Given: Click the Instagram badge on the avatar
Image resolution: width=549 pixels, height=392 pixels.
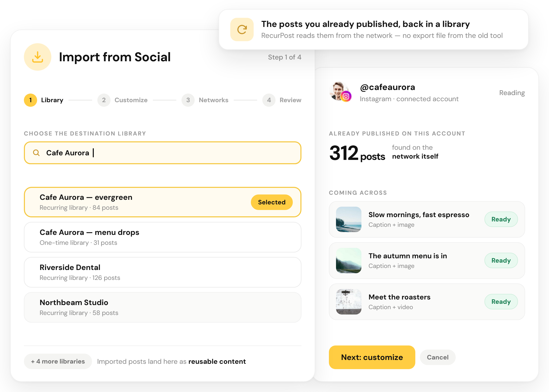Looking at the screenshot, I should point(346,96).
